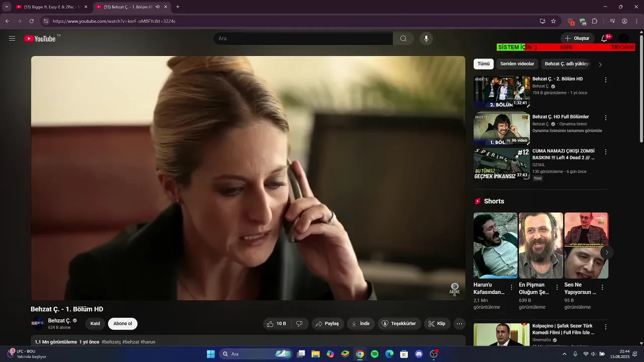Open the En Pişman Oluğum short thumbnail

pyautogui.click(x=541, y=245)
